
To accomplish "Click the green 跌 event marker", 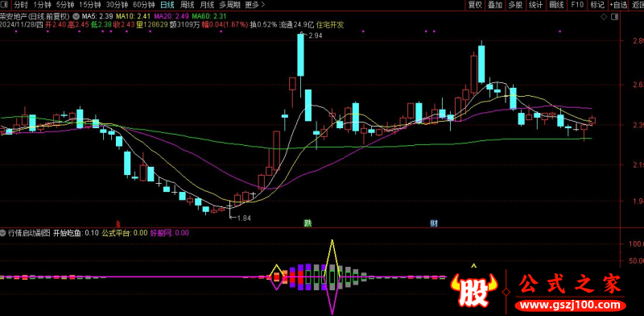I will click(308, 223).
